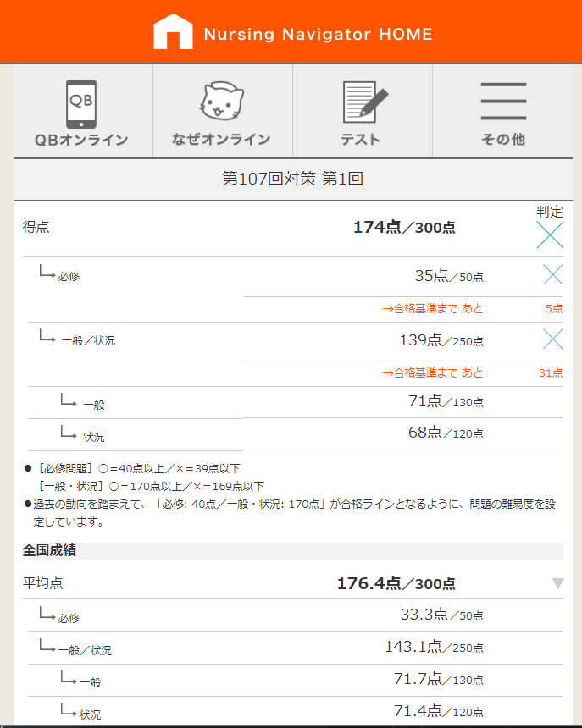Click the house icon in header
Screen dimensions: 582x728
(x=173, y=32)
